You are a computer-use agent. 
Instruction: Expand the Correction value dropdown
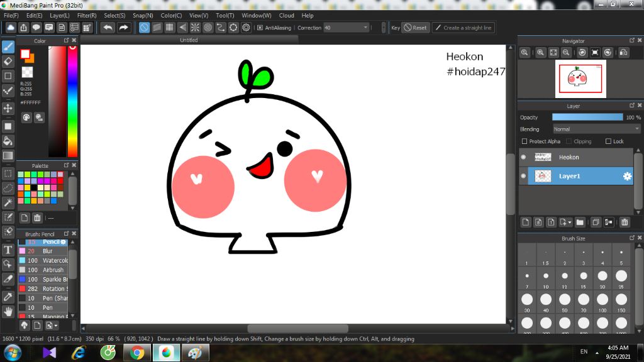pyautogui.click(x=365, y=28)
